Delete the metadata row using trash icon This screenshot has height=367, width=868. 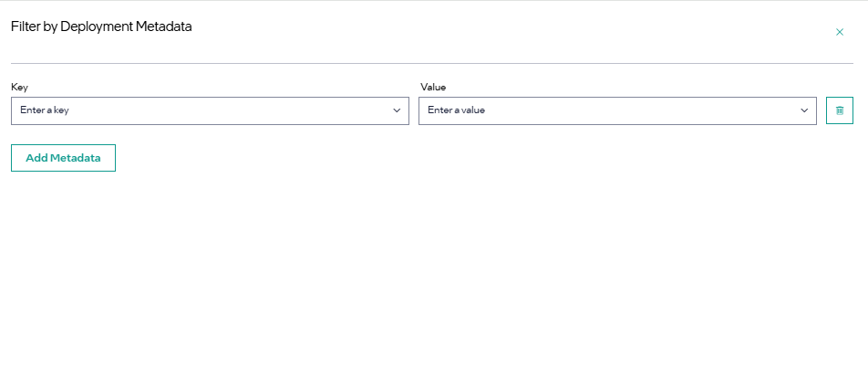[840, 110]
